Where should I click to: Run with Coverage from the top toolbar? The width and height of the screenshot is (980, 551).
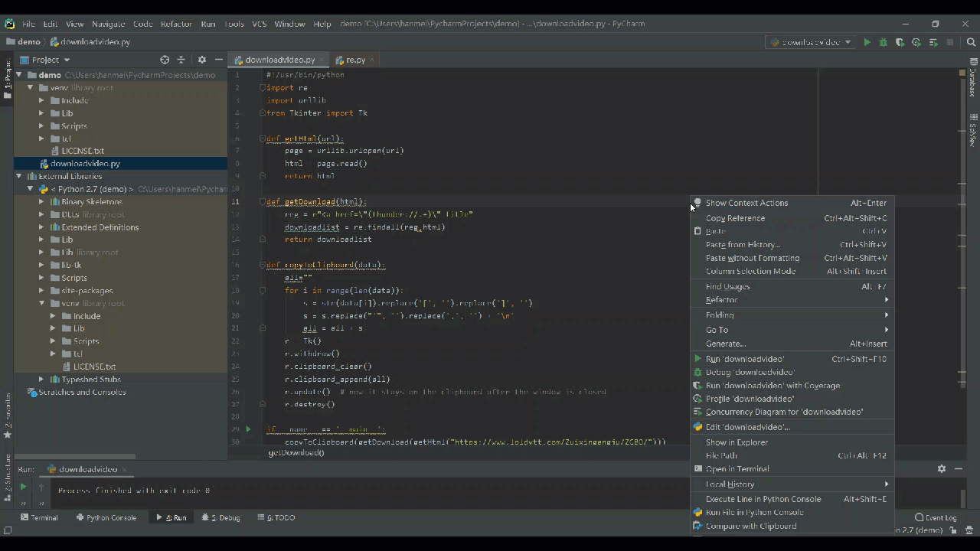click(900, 42)
